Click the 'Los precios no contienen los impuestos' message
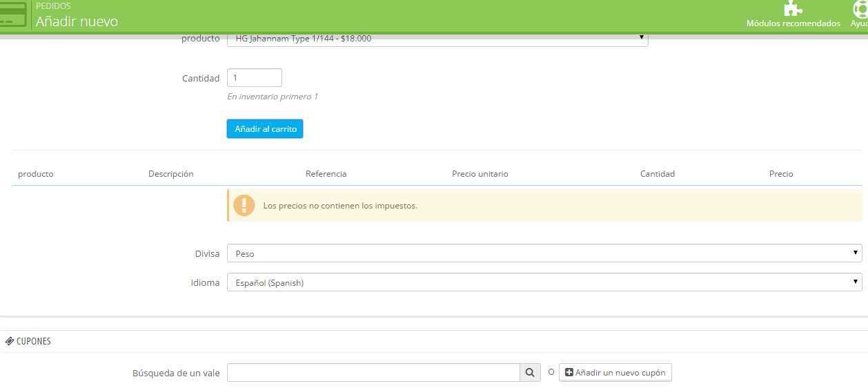The height and width of the screenshot is (388, 868). (x=340, y=206)
